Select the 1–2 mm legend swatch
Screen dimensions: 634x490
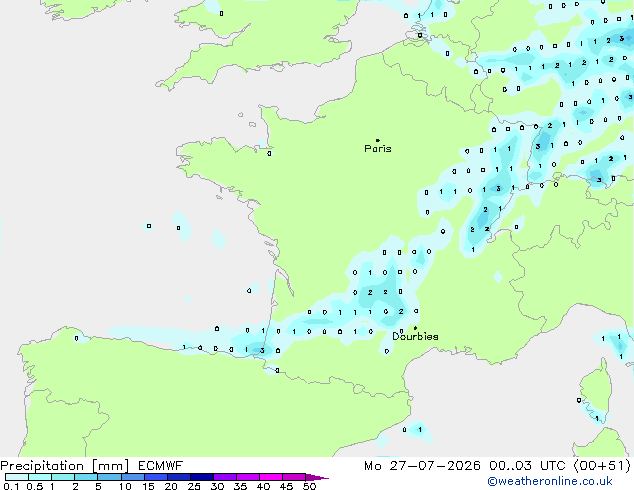(63, 477)
